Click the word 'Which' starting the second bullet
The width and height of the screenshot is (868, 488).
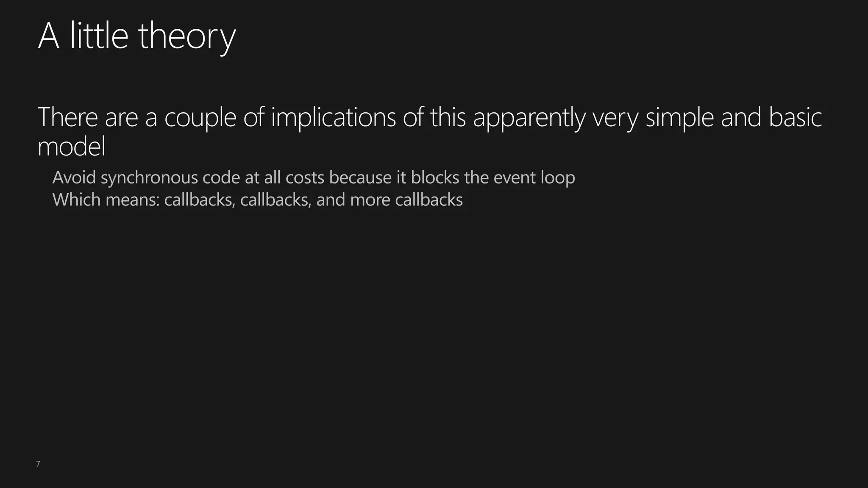coord(77,200)
